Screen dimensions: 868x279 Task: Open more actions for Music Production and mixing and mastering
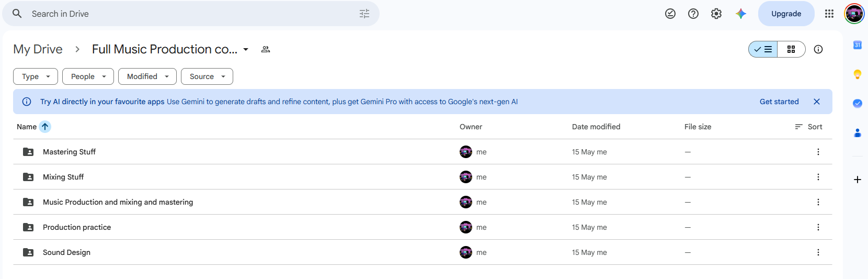tap(818, 202)
